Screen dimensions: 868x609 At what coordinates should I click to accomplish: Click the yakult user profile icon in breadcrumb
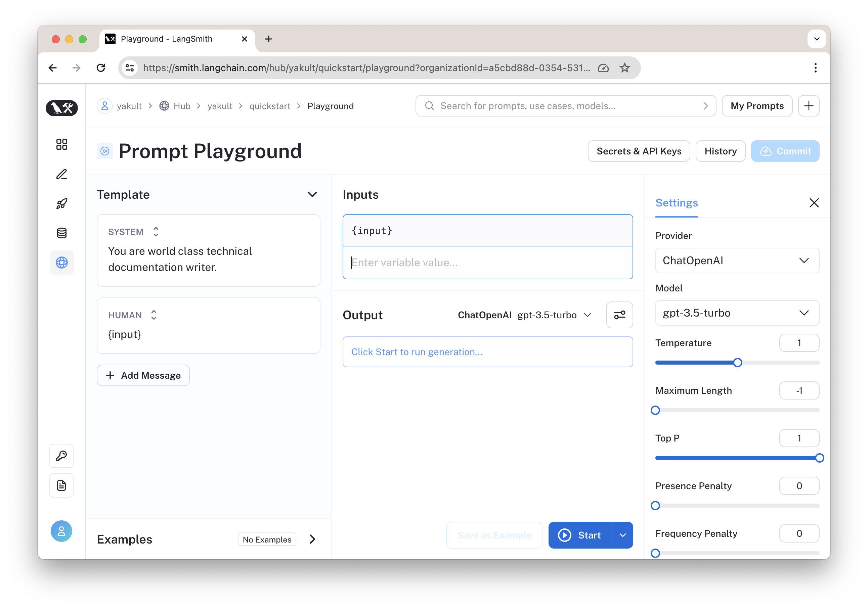coord(105,106)
